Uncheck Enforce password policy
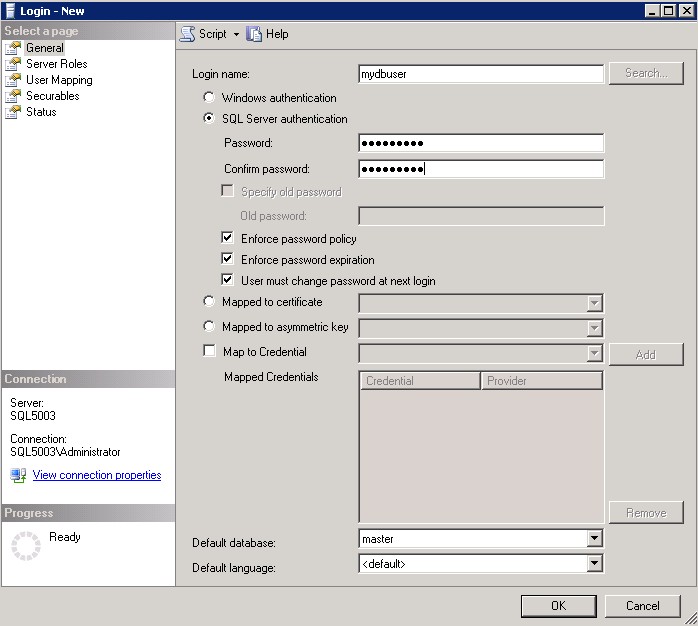 [228, 239]
